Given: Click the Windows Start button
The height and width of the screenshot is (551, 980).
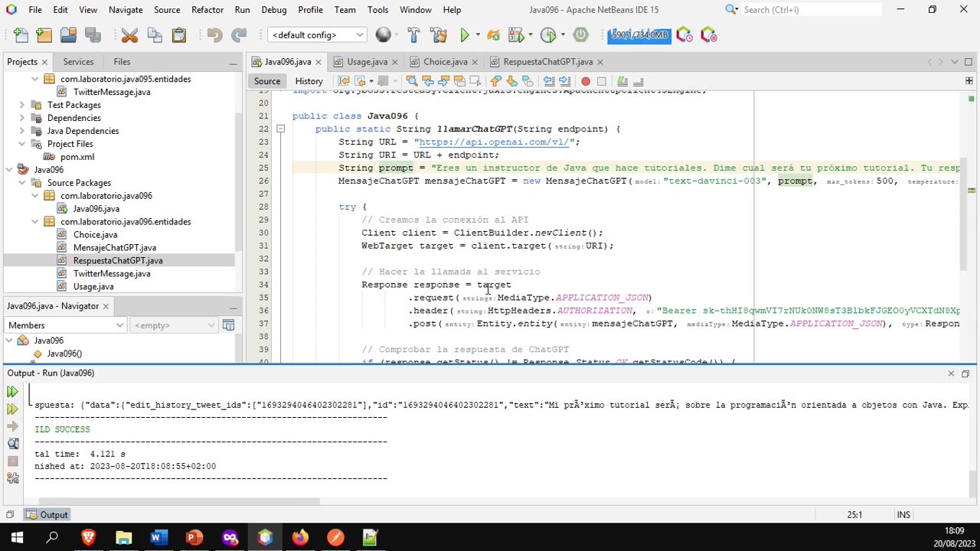Looking at the screenshot, I should coord(17,538).
